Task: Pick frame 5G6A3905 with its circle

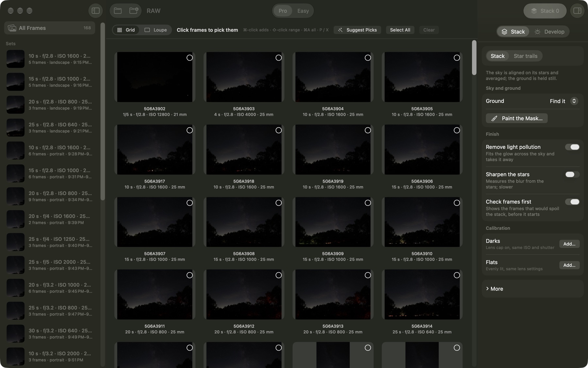Action: pyautogui.click(x=457, y=58)
